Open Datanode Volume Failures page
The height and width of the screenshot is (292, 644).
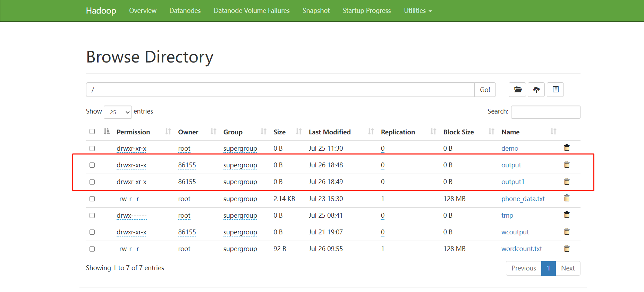click(x=252, y=11)
